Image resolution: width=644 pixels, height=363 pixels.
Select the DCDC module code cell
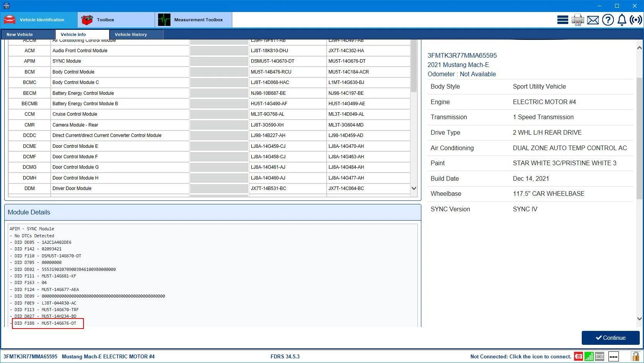[x=29, y=135]
